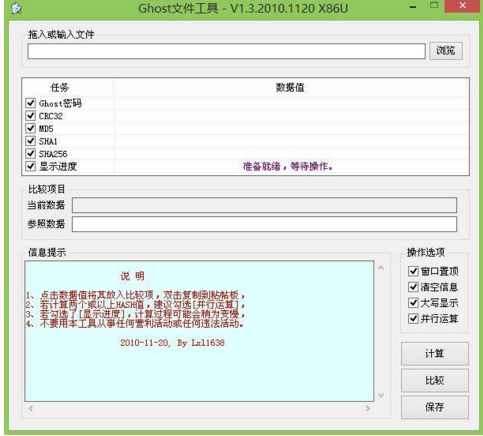Disable the 大写显示 option

413,303
